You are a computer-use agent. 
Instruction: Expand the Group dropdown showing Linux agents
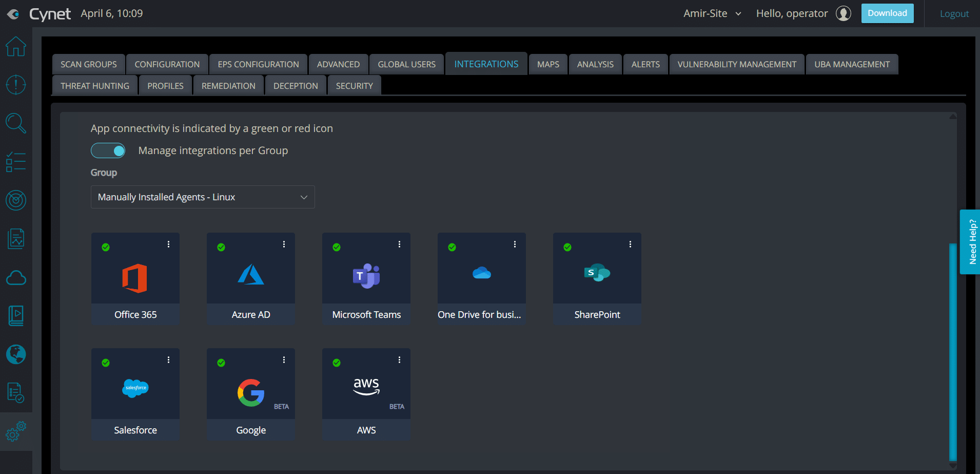(x=203, y=197)
